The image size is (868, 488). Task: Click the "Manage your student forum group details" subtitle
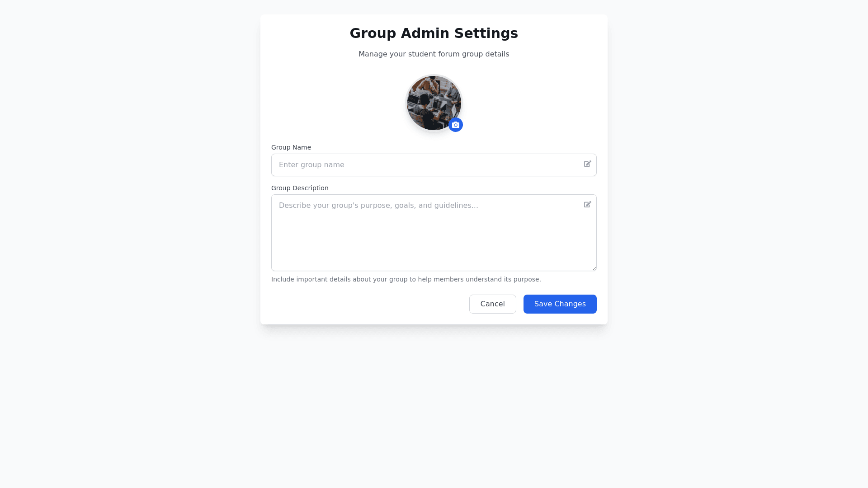[434, 54]
